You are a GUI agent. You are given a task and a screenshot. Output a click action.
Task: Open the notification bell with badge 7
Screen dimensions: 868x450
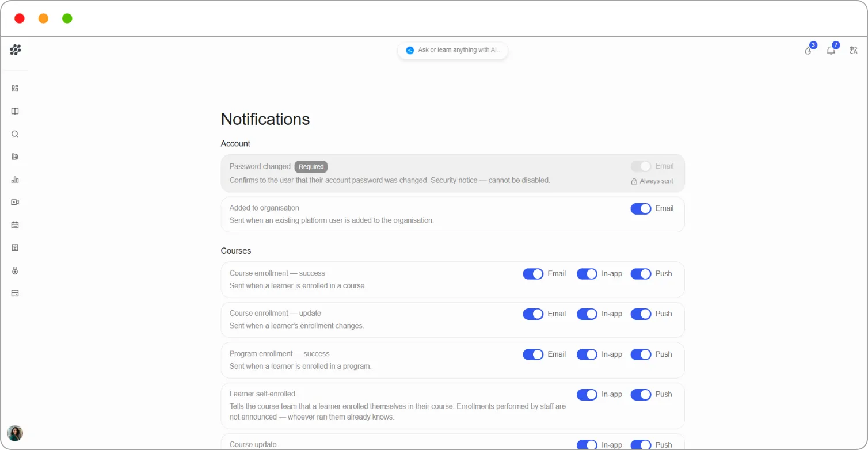pos(831,50)
